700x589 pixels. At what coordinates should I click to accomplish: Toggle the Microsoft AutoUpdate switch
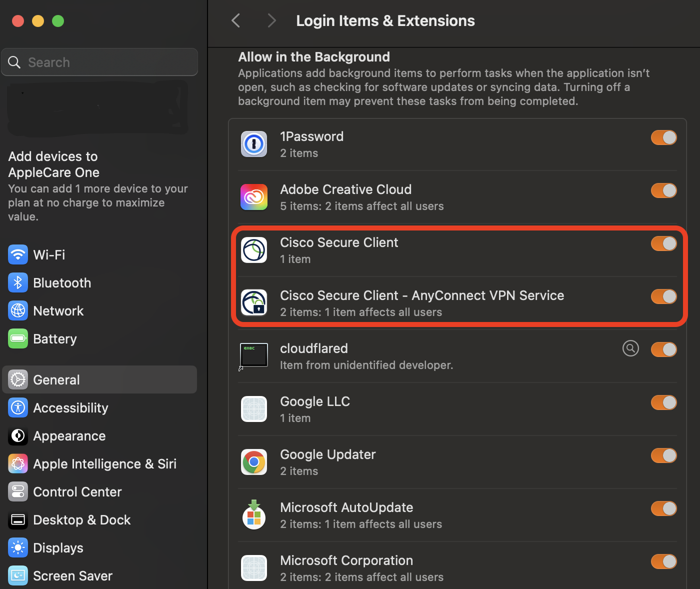pyautogui.click(x=664, y=508)
